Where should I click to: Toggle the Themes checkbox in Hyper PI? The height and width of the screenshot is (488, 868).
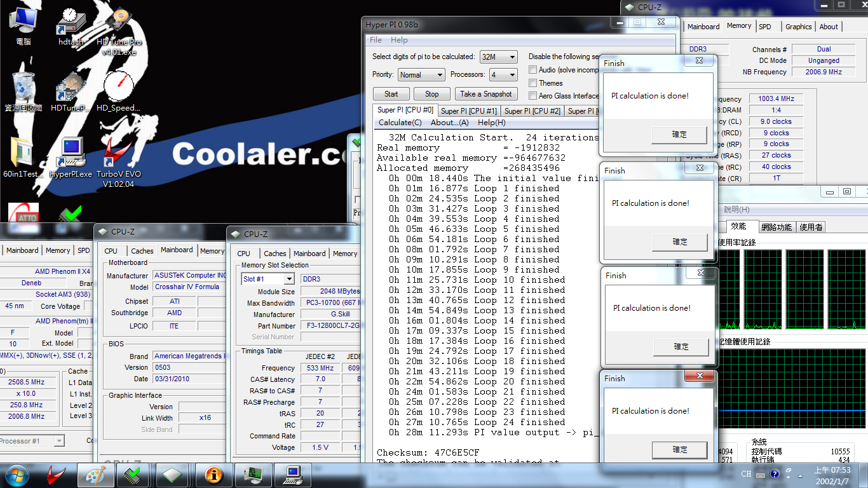[x=533, y=83]
